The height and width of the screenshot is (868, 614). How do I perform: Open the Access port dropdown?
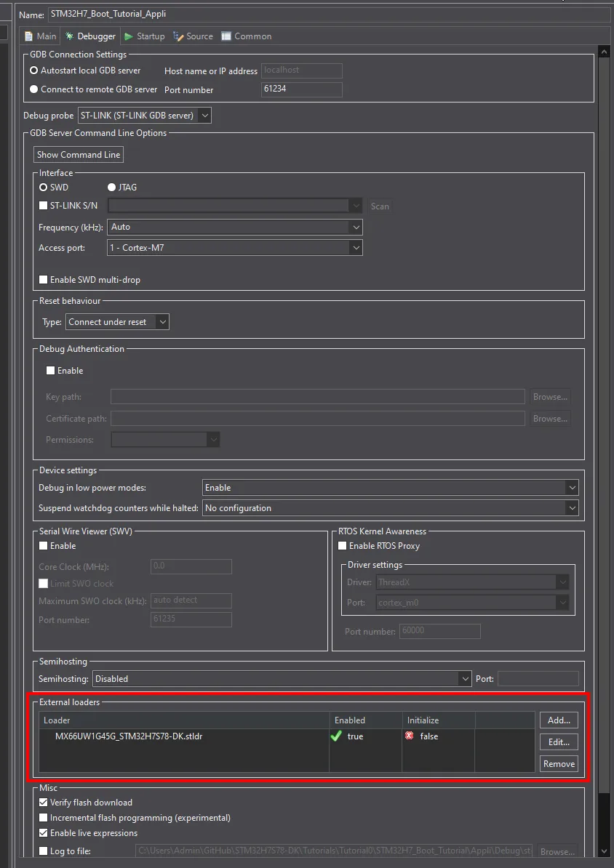point(235,247)
